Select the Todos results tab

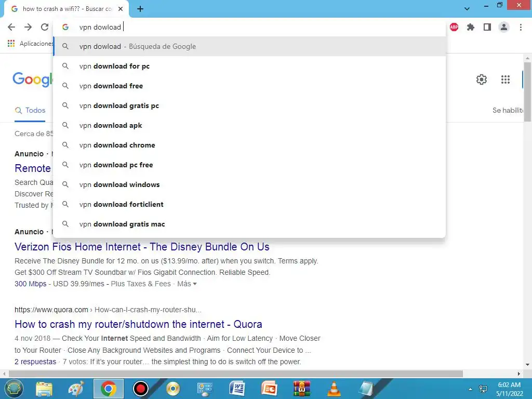coord(30,110)
